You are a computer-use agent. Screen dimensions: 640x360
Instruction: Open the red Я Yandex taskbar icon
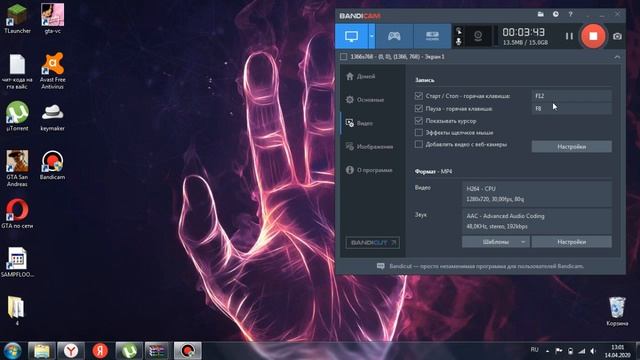pyautogui.click(x=100, y=351)
